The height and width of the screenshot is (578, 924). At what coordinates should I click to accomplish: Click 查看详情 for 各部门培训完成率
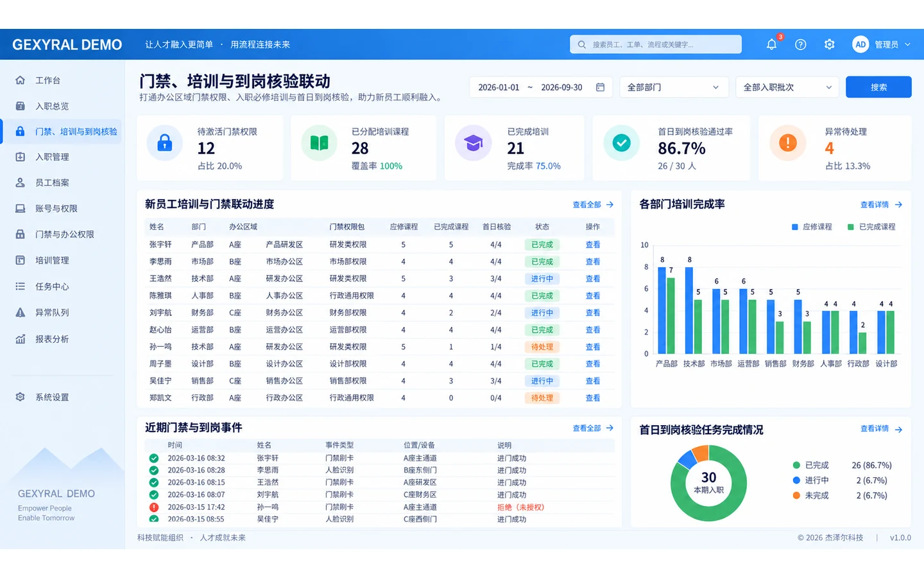(x=881, y=205)
